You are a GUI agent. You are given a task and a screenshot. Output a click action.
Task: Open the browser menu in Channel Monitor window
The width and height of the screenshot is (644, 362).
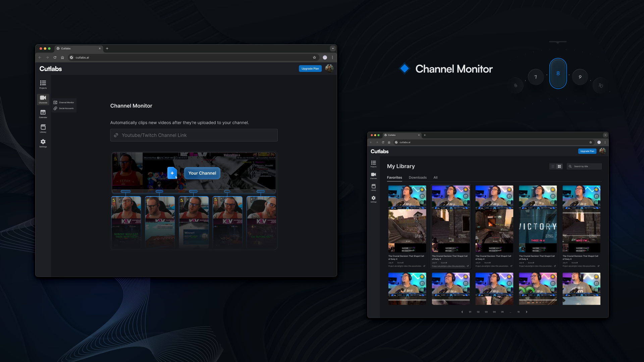tap(332, 58)
